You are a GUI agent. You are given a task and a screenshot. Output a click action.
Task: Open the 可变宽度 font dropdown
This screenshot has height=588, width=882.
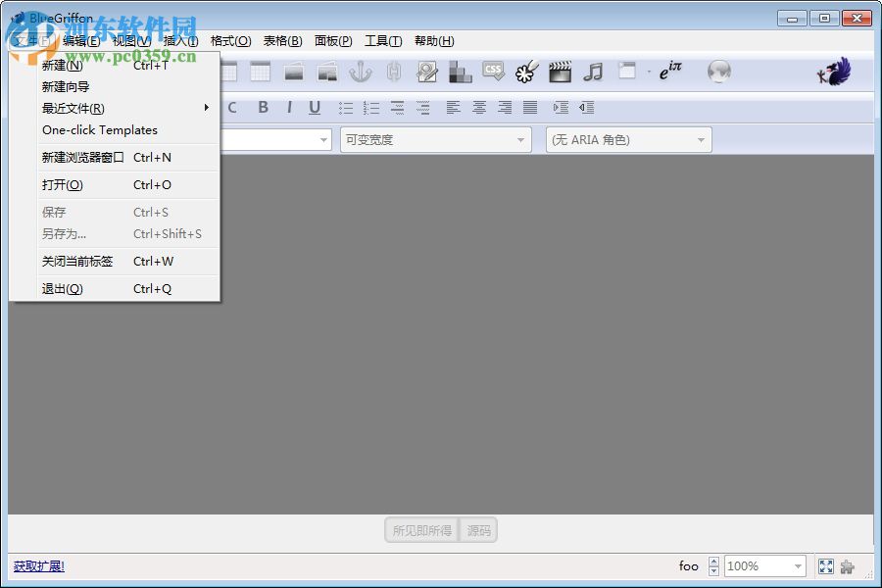point(436,139)
